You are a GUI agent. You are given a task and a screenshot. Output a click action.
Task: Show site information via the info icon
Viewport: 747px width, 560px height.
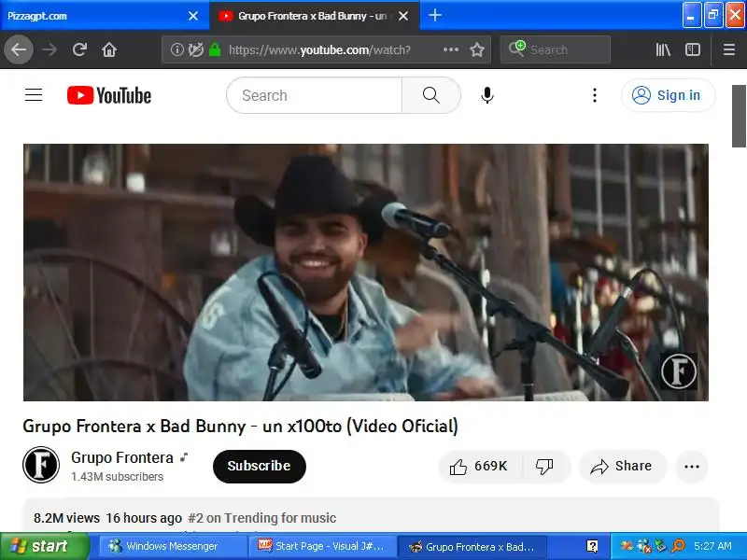tap(176, 49)
